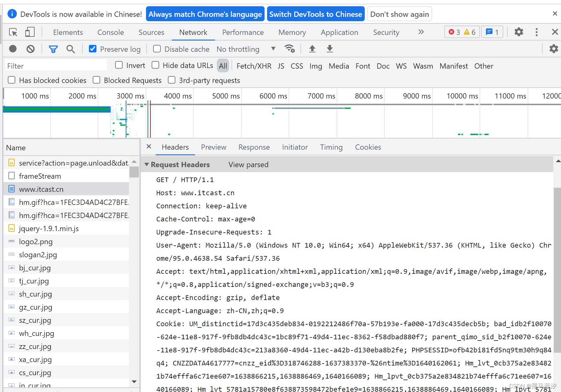561x392 pixels.
Task: Open the Timing tab for request
Action: (331, 147)
